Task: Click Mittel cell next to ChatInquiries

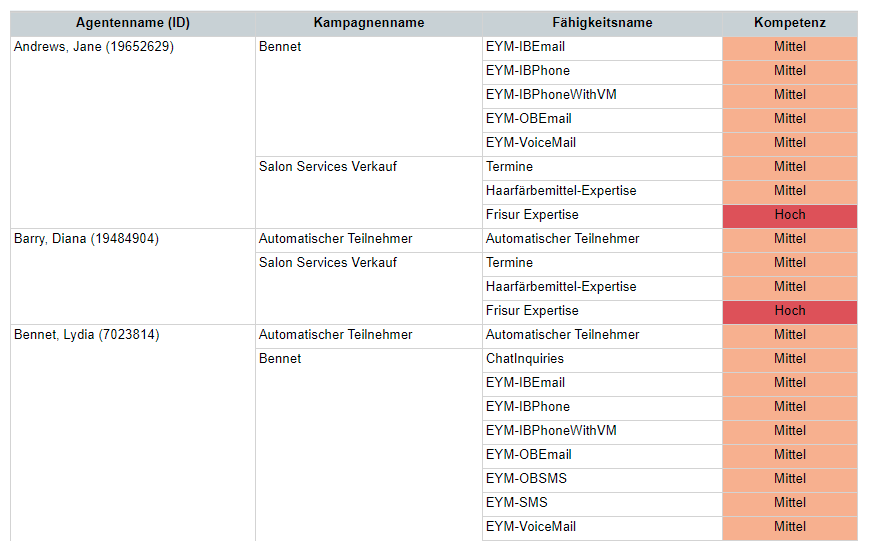Action: (790, 359)
